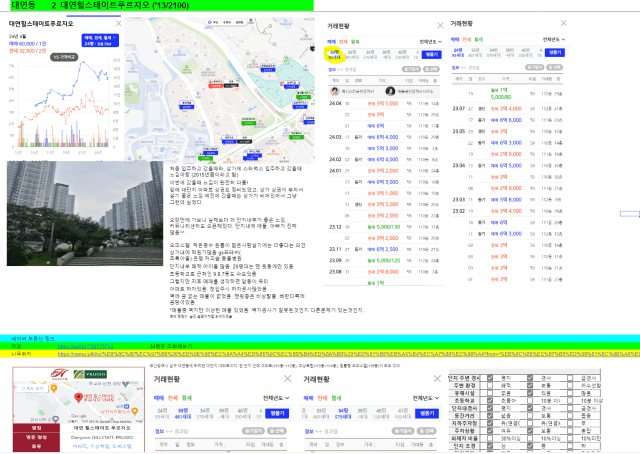Viewport: 640px width, 454px height.
Task: Select 매매 tab in top-right 거래현황 panel
Action: (x=455, y=40)
